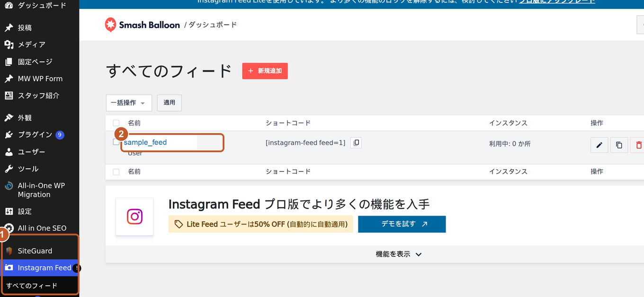This screenshot has width=644, height=297.
Task: Click the media icon beside メディア
Action: click(x=9, y=45)
